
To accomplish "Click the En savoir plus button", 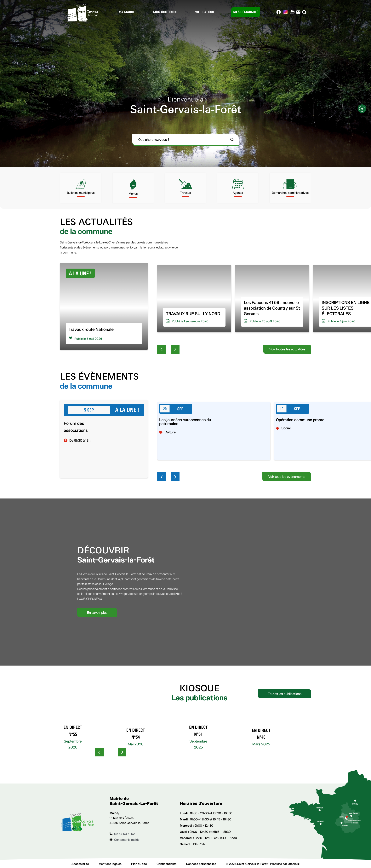I will [97, 613].
